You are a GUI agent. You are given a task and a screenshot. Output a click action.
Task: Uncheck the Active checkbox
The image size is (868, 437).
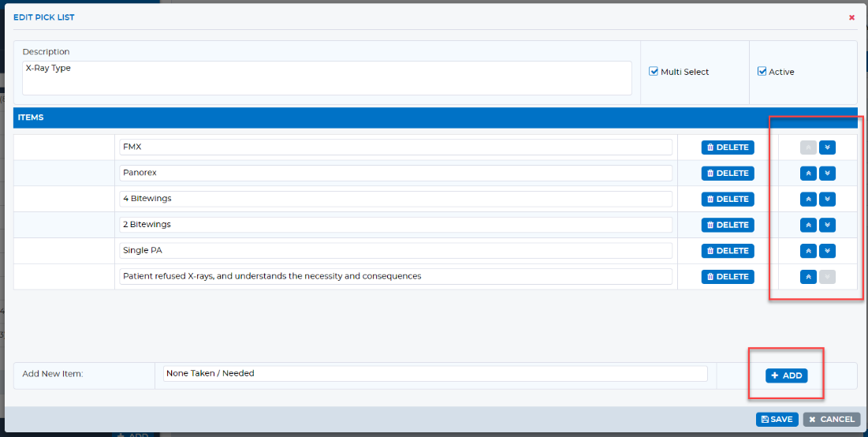pyautogui.click(x=762, y=72)
